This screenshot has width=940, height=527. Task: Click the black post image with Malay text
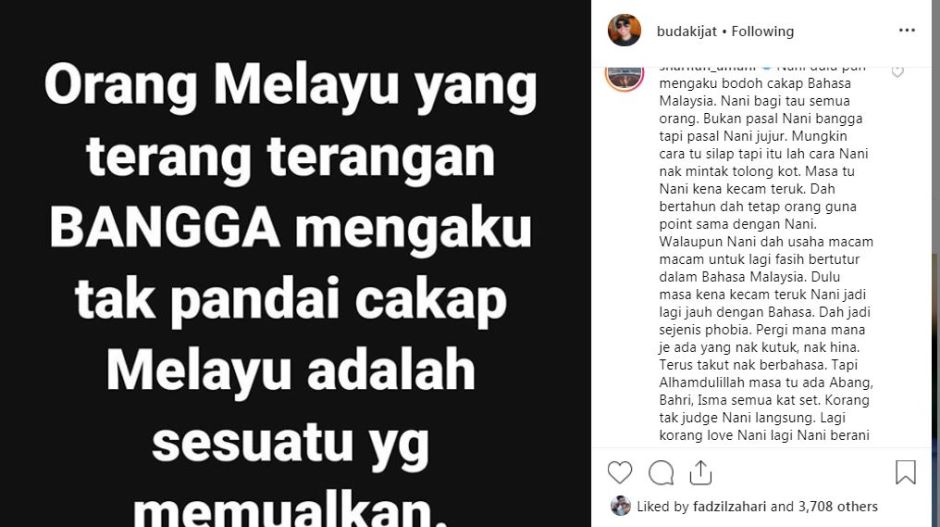coord(296,264)
